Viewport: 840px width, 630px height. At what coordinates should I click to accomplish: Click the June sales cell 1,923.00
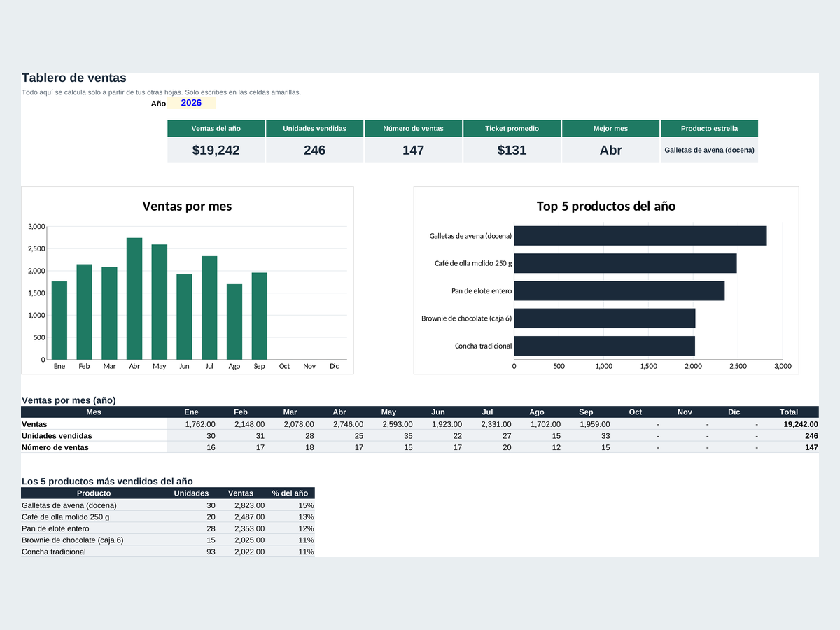438,424
